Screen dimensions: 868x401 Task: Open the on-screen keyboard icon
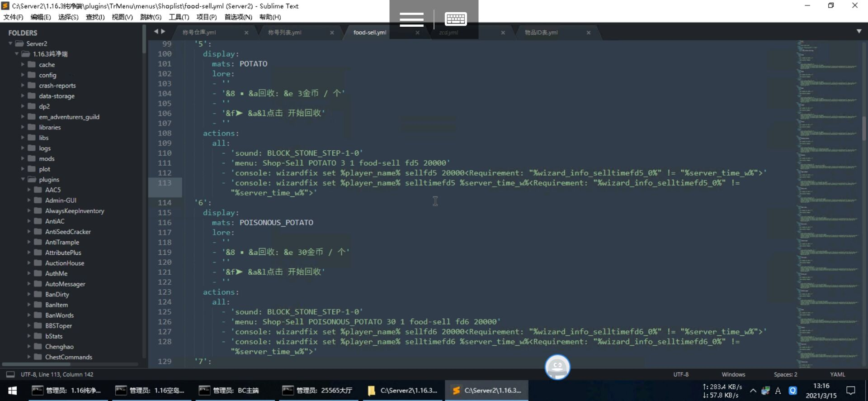click(x=455, y=19)
